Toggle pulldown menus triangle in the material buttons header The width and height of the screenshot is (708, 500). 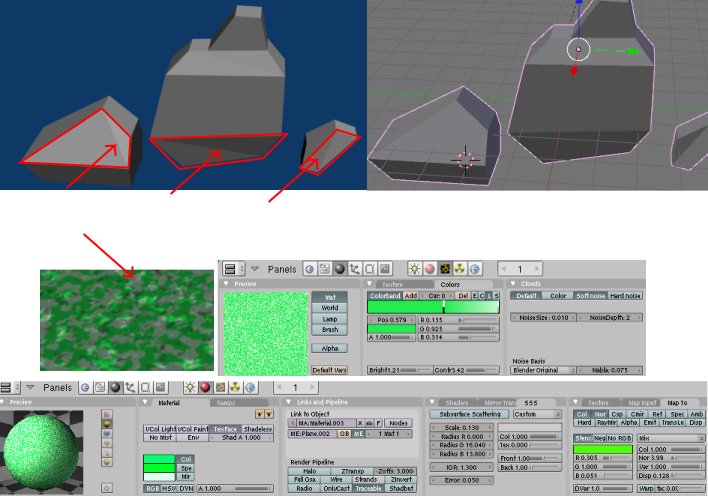(30, 388)
